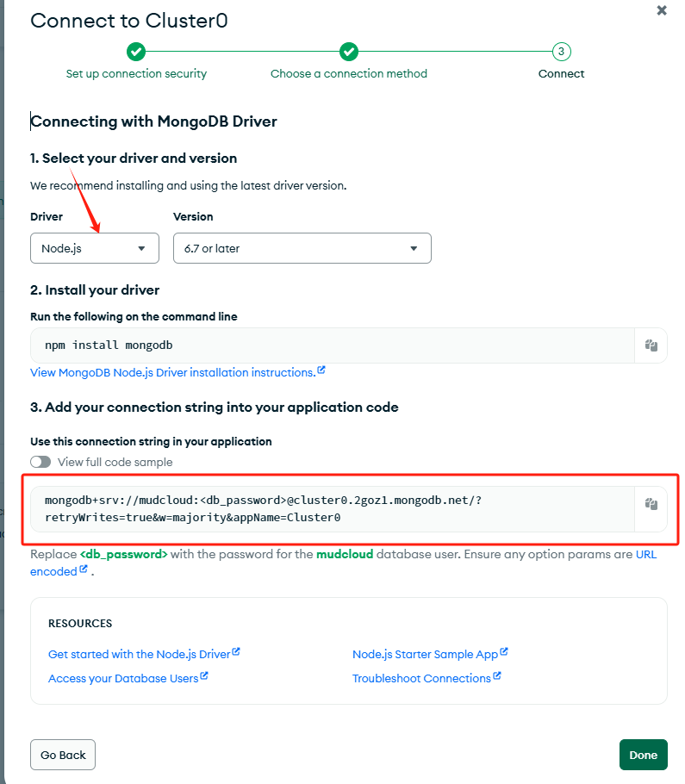The image size is (685, 784).
Task: Copy the mongodb+srv connection string
Action: (651, 503)
